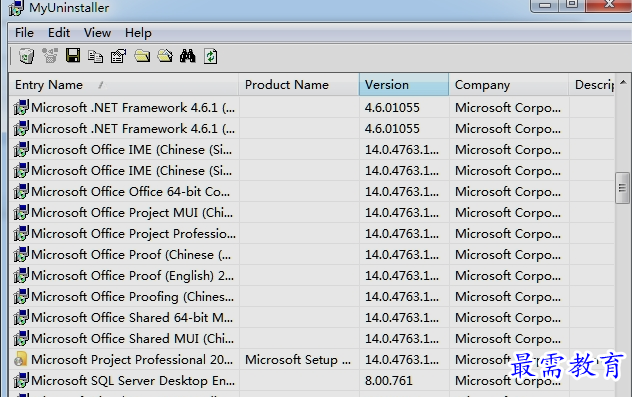Click version cell of Office Shared 64-bit row
The image size is (632, 397).
pyautogui.click(x=404, y=317)
